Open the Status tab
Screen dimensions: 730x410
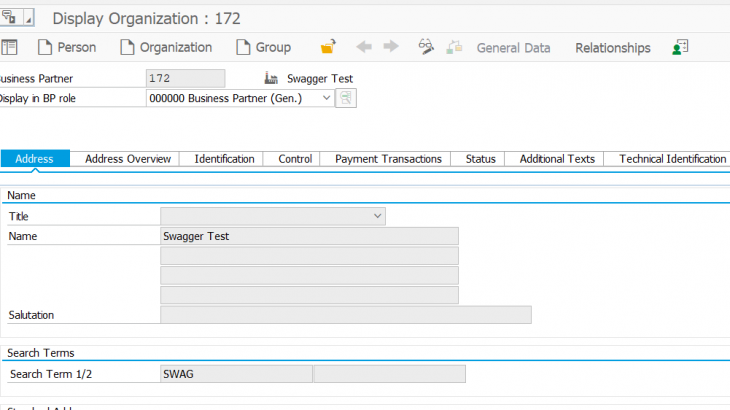(x=480, y=159)
